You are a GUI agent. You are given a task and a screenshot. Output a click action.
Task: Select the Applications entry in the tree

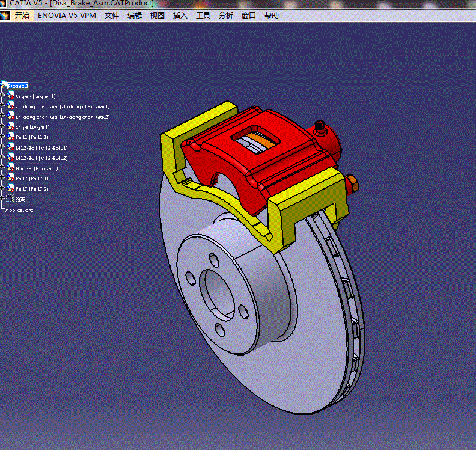(19, 210)
